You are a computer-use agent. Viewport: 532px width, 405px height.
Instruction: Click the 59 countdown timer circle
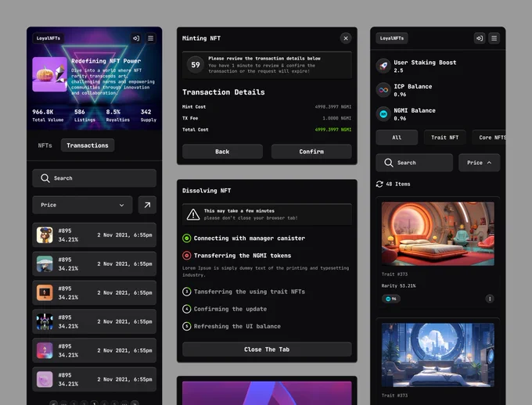click(x=196, y=65)
